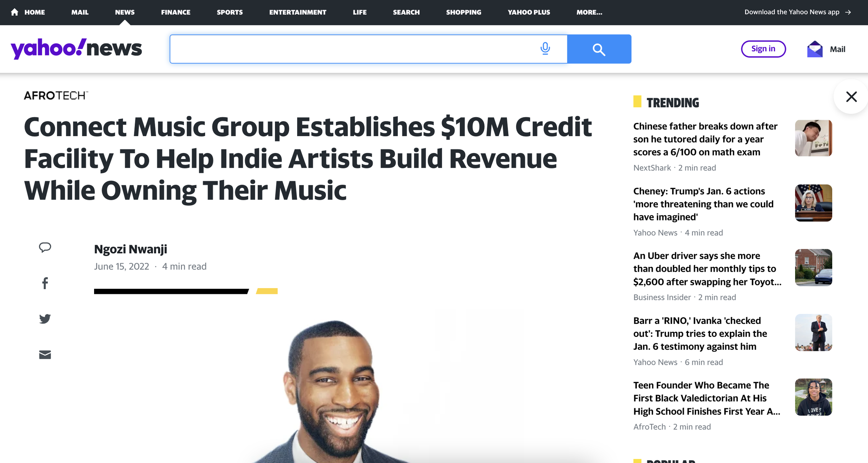Open the comments speech bubble icon

tap(45, 247)
